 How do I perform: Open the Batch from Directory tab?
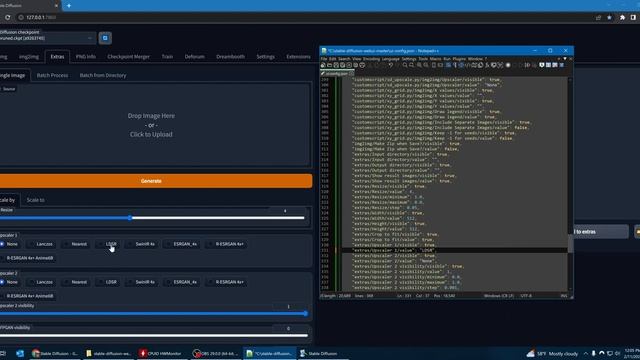click(103, 76)
